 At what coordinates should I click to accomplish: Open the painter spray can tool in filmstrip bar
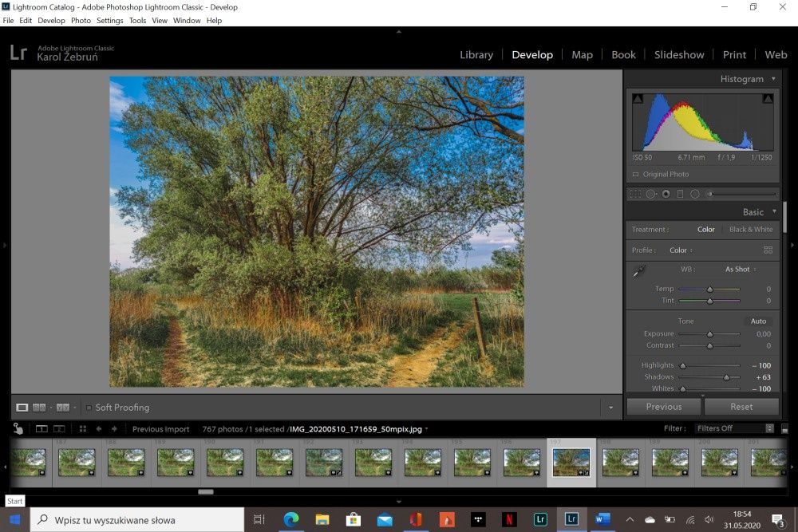tap(18, 429)
